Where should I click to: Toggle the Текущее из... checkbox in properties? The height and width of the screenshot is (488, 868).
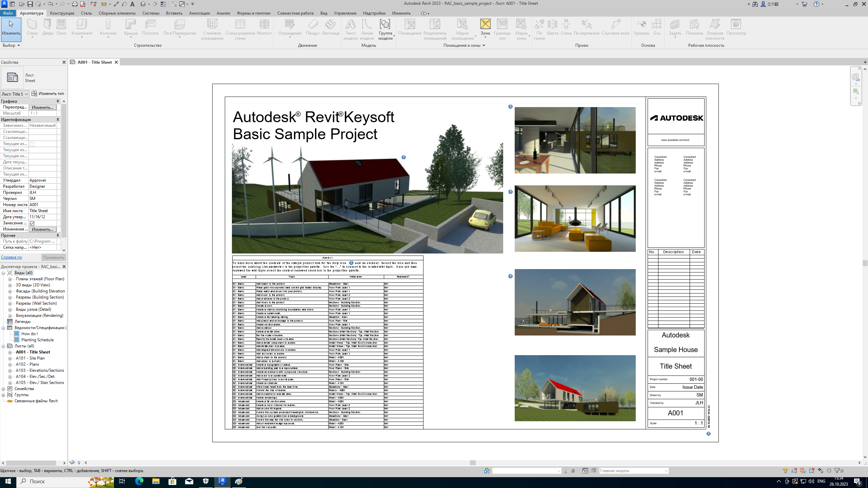(x=32, y=144)
